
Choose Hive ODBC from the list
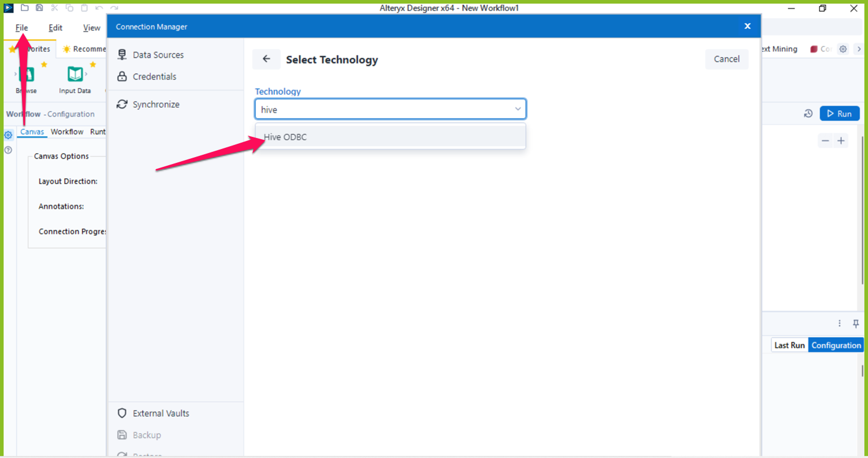(x=391, y=137)
